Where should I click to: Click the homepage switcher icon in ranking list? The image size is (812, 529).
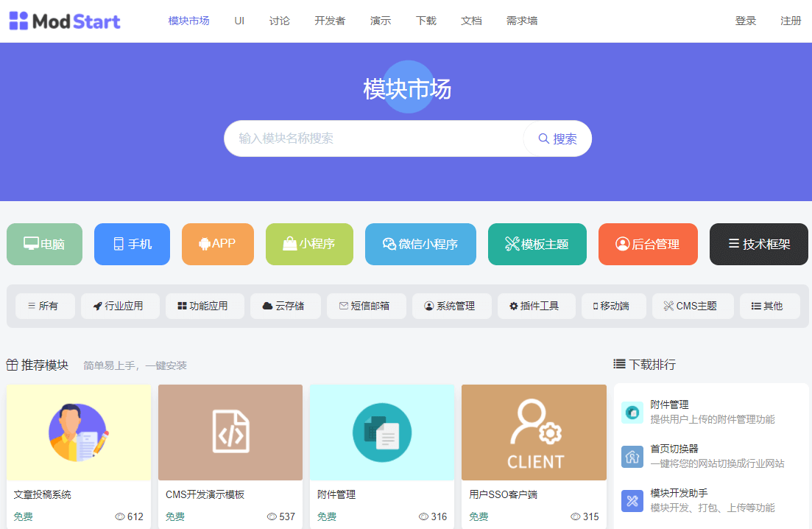click(632, 457)
